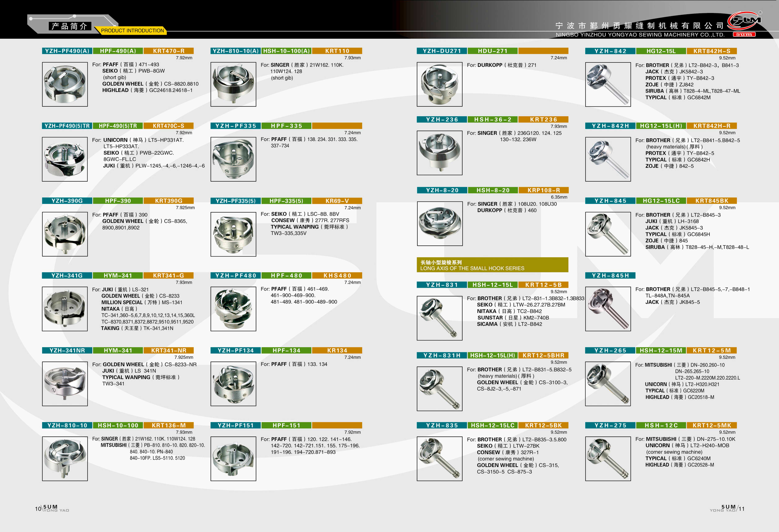The image size is (779, 532).
Task: Open the YZH-831 long axis hook photo
Action: 440,318
